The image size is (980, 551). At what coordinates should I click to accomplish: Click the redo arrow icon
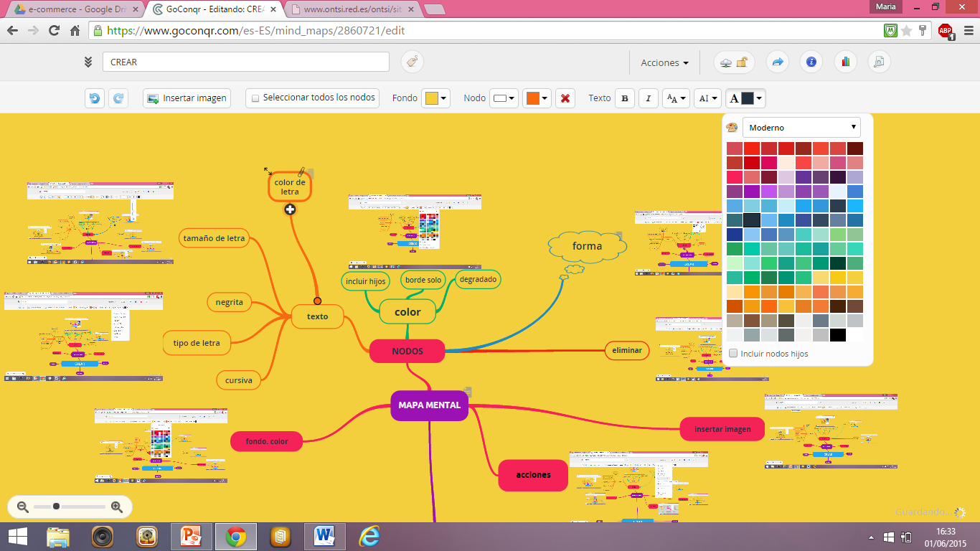[118, 98]
